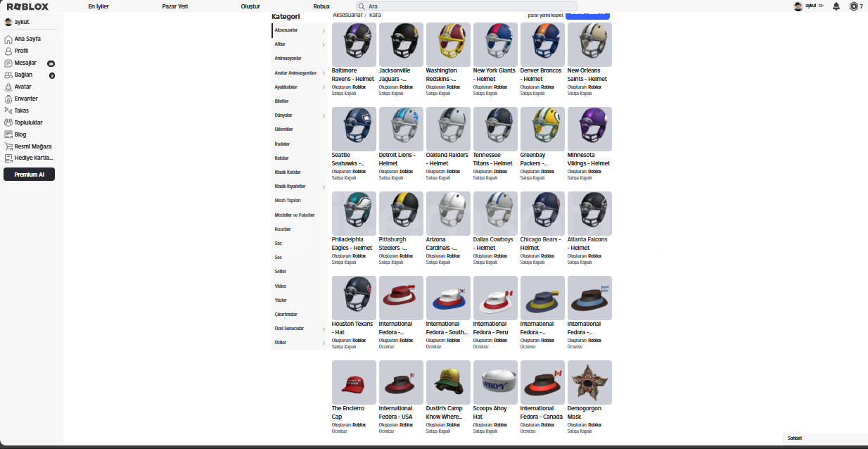Open Baltimore Ravens helmet thumbnail

[354, 44]
